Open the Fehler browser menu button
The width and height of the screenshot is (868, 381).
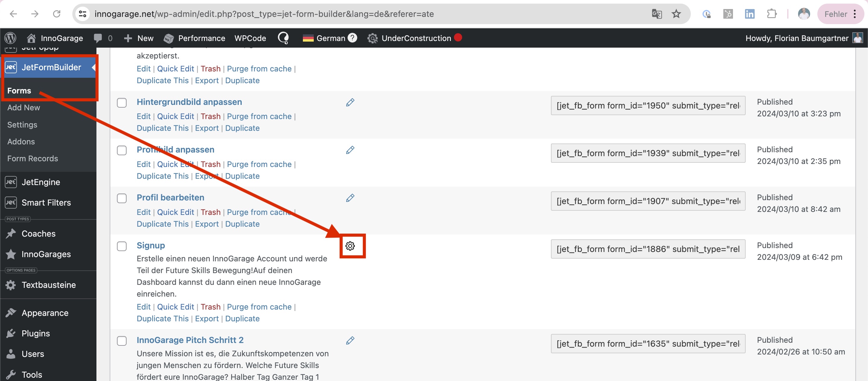tap(840, 14)
